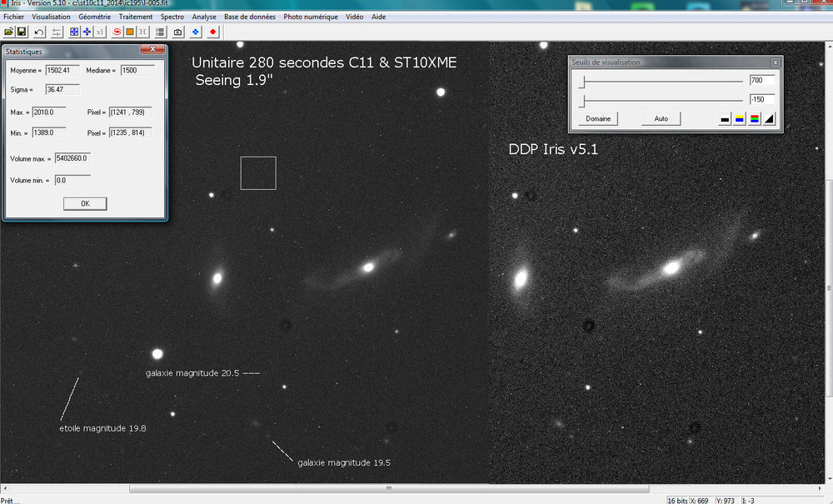The width and height of the screenshot is (833, 504).
Task: Undo last action via the Undo arrow icon
Action: [x=37, y=32]
